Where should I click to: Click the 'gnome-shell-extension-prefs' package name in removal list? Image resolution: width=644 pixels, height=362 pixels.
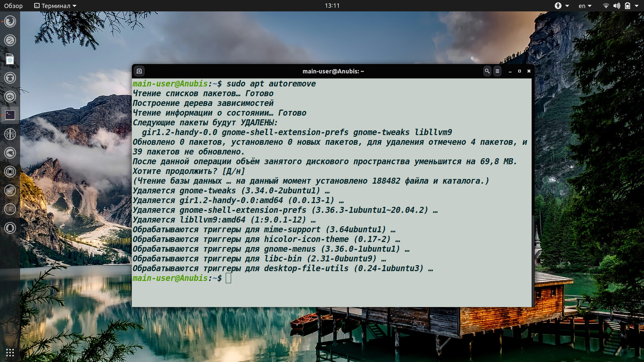pyautogui.click(x=285, y=132)
